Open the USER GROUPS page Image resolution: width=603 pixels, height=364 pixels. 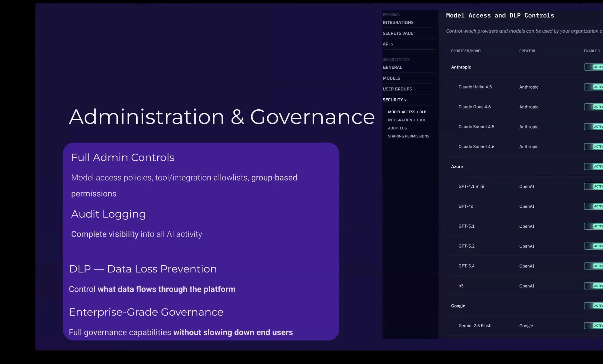(x=397, y=89)
